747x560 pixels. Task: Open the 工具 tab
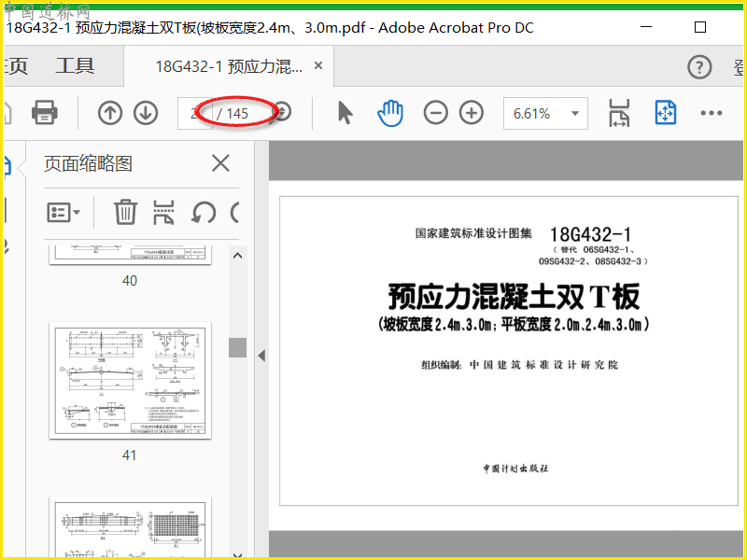coord(75,65)
